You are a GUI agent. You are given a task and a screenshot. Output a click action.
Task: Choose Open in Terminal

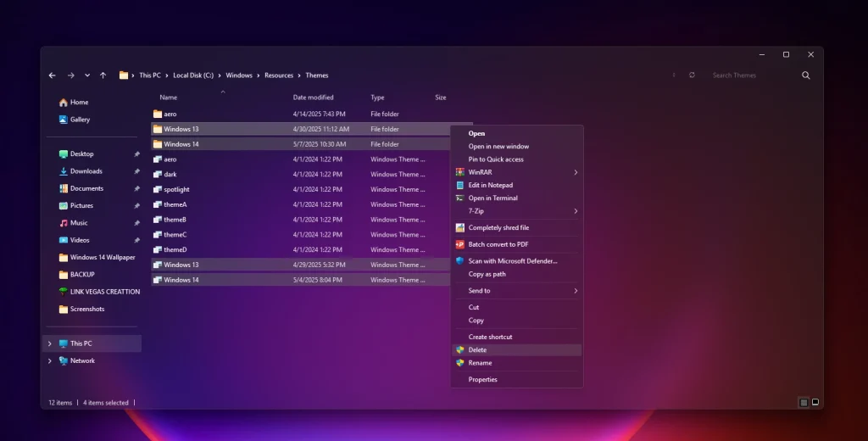[x=493, y=198]
